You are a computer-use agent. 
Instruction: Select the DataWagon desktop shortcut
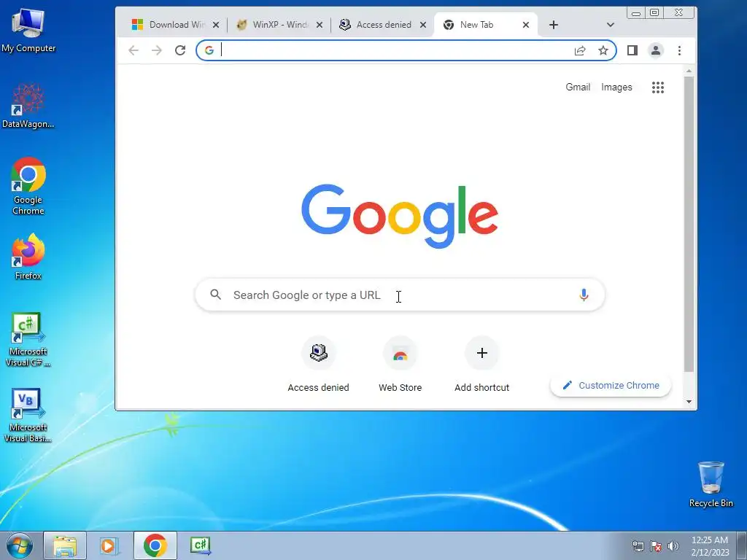point(28,106)
